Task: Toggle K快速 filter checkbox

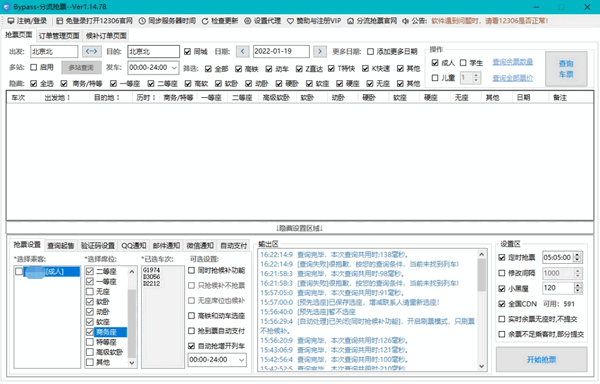Action: pyautogui.click(x=365, y=68)
